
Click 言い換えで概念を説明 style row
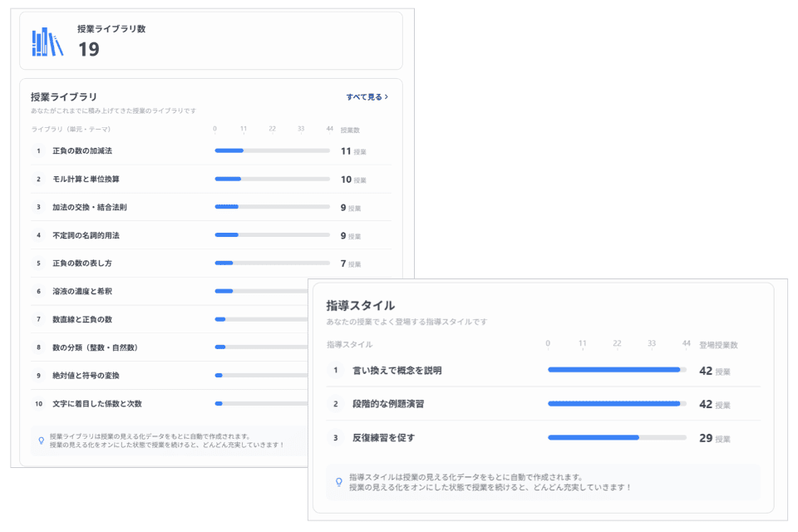pos(543,371)
